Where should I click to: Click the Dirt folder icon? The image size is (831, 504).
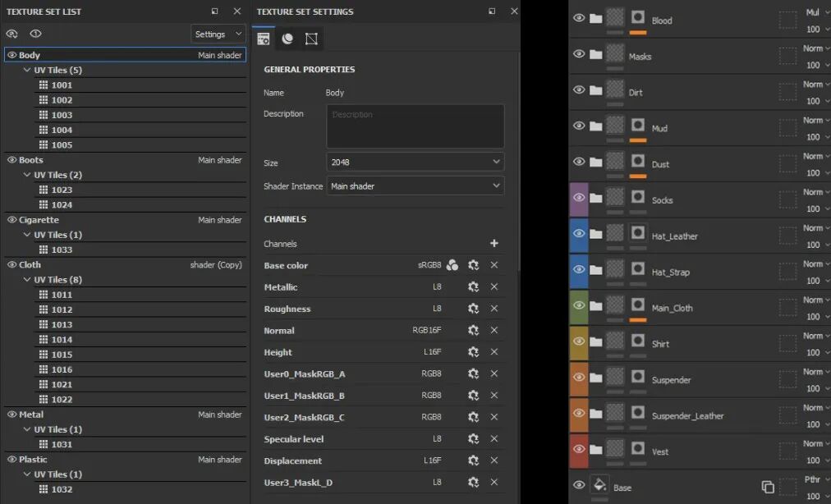tap(595, 90)
